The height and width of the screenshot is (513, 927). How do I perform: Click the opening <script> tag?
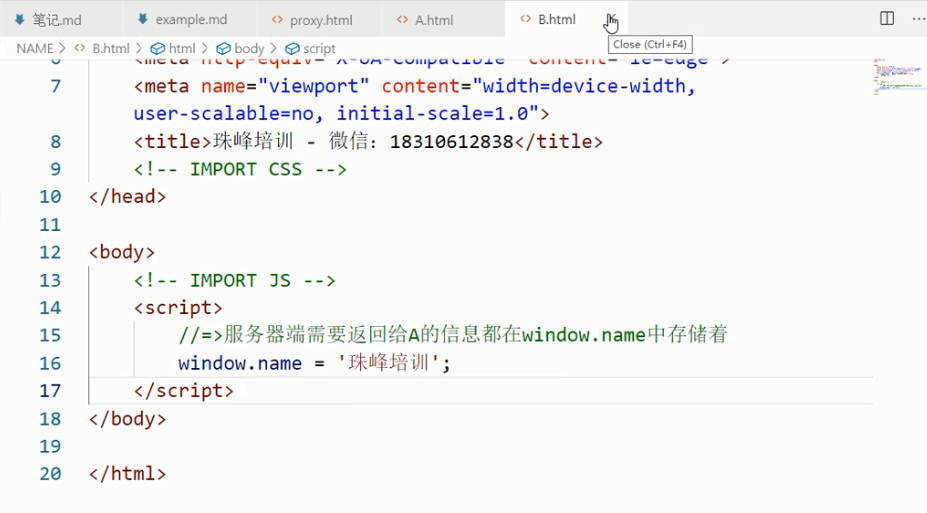[178, 308]
